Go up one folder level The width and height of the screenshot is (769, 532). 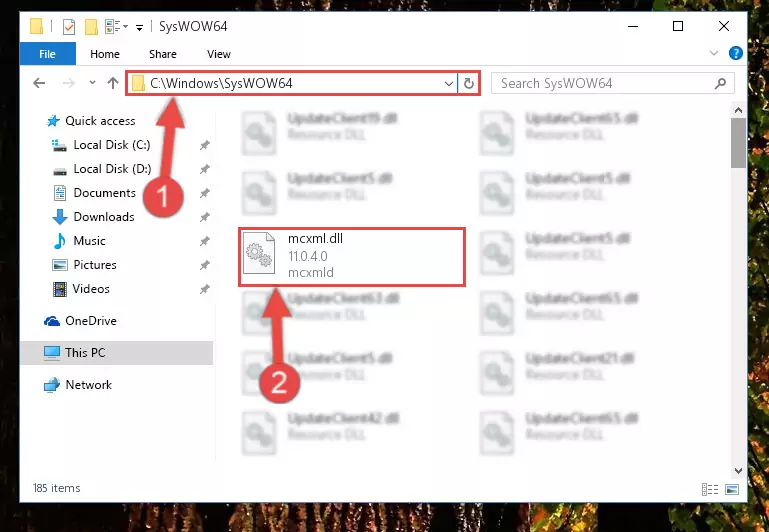113,83
